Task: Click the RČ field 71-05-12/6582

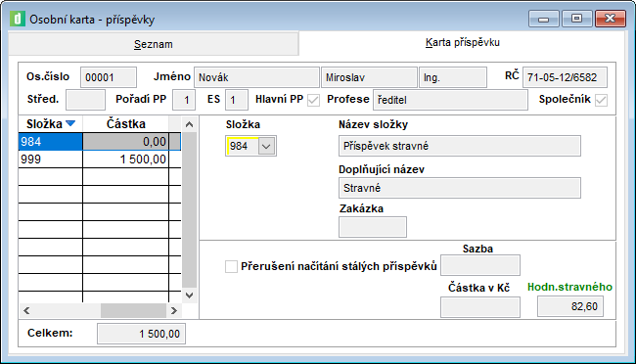Action: [x=565, y=77]
